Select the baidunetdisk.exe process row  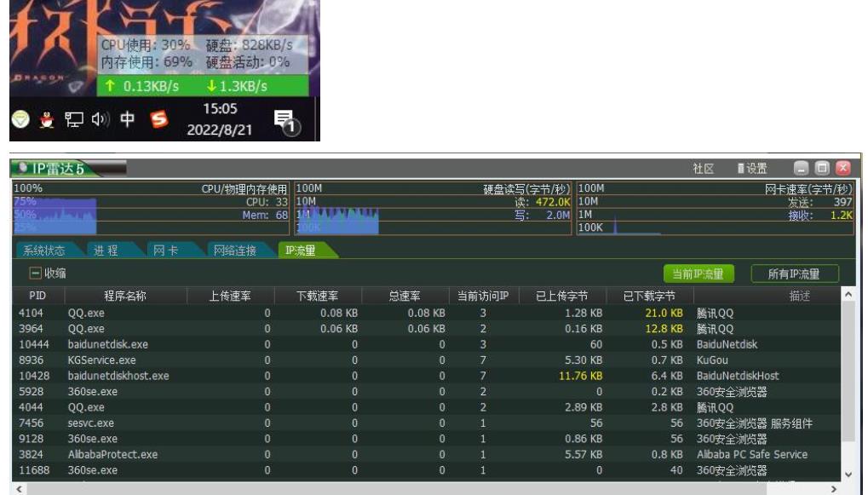[426, 344]
